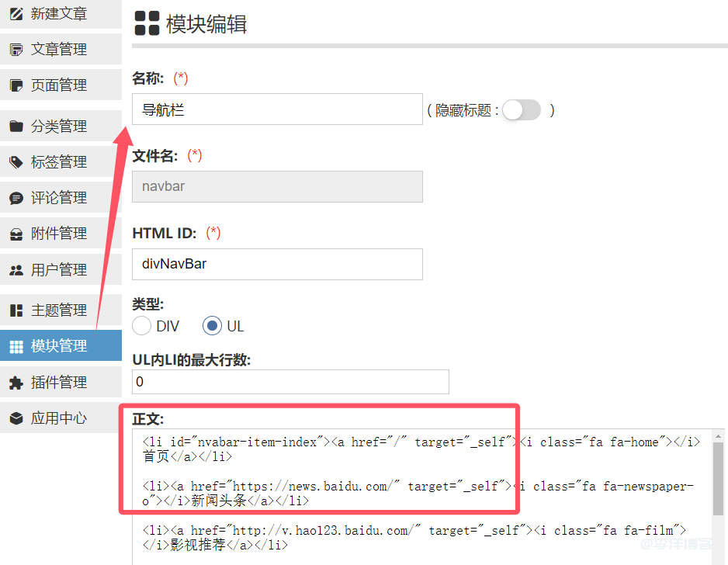This screenshot has width=728, height=565.
Task: Click the 文章管理 icon in sidebar
Action: click(16, 50)
